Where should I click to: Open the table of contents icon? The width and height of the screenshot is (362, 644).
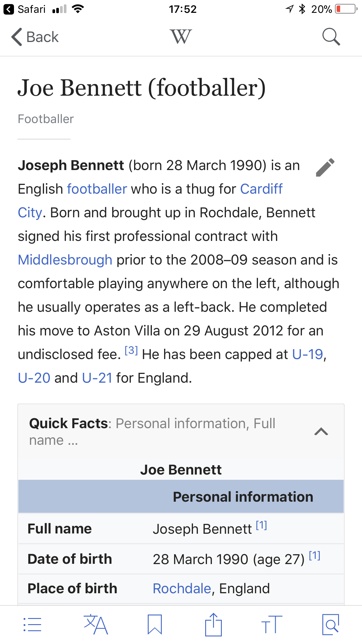pos(32,624)
